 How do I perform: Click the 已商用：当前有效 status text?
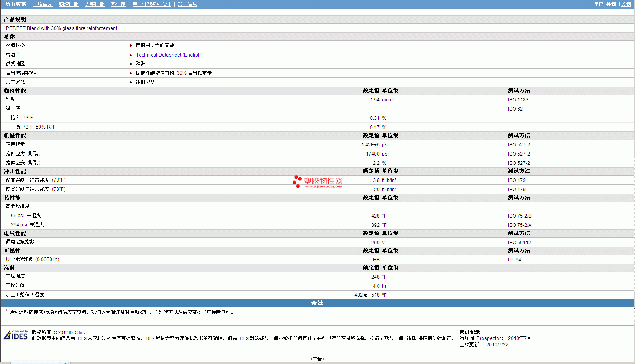pos(155,45)
